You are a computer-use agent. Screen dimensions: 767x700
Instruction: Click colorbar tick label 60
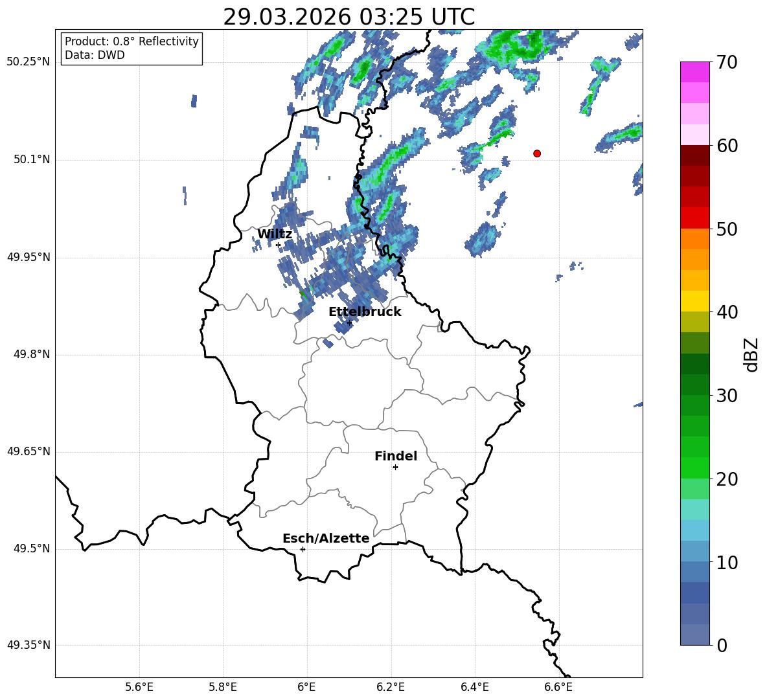(727, 146)
